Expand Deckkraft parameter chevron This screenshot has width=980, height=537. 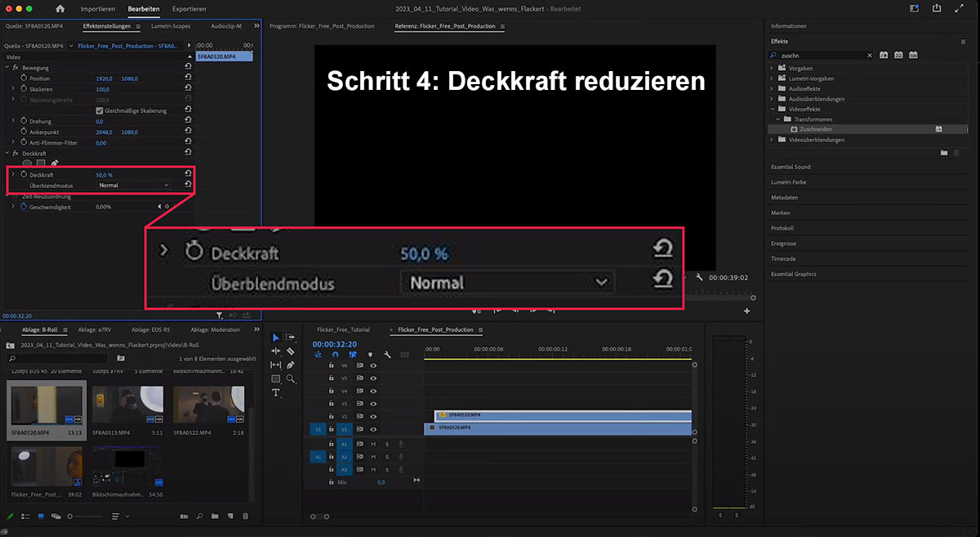point(14,175)
